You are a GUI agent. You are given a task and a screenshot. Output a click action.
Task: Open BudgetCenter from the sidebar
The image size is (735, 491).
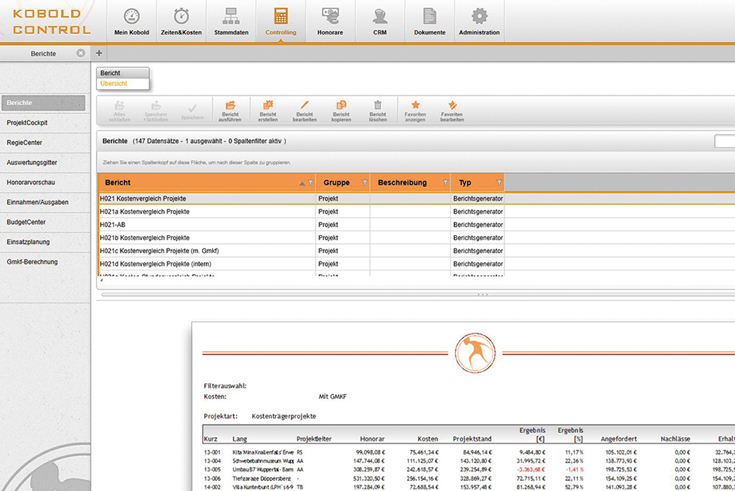point(27,222)
